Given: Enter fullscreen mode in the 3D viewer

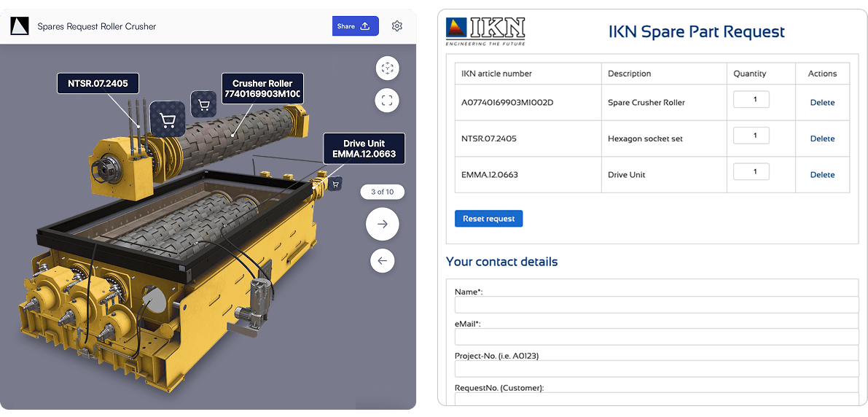Looking at the screenshot, I should [x=387, y=100].
